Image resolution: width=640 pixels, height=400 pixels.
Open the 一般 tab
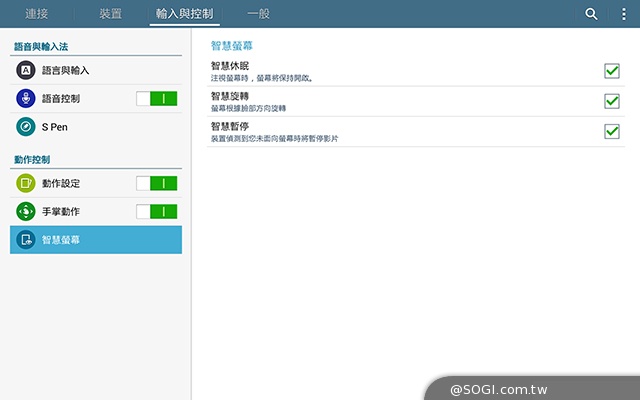(259, 14)
